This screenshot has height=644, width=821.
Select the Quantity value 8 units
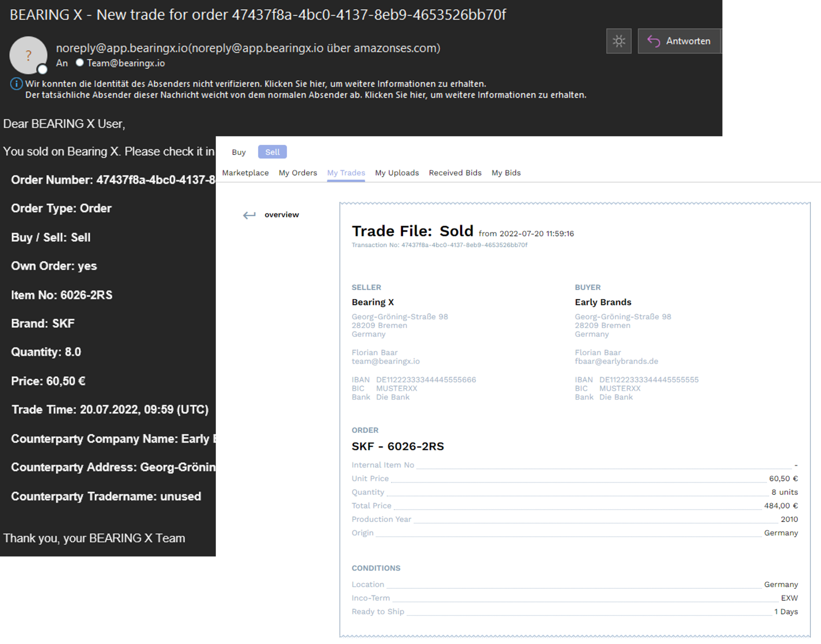click(785, 492)
